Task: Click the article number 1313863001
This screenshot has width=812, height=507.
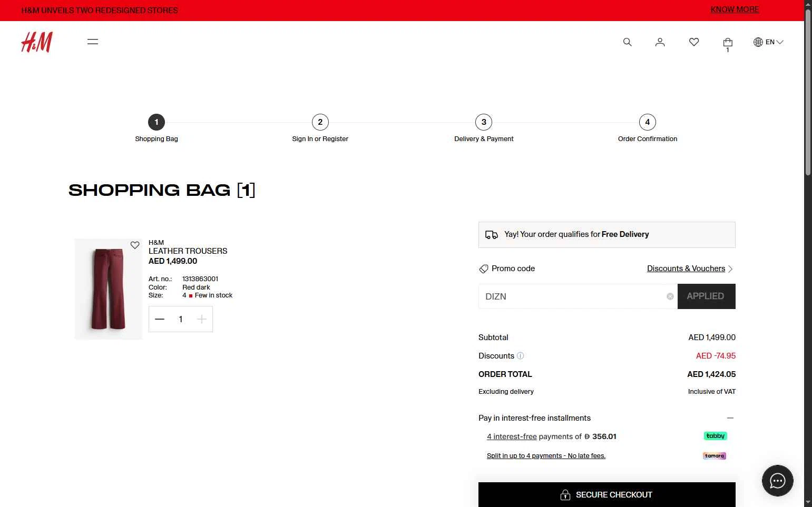Action: 200,279
